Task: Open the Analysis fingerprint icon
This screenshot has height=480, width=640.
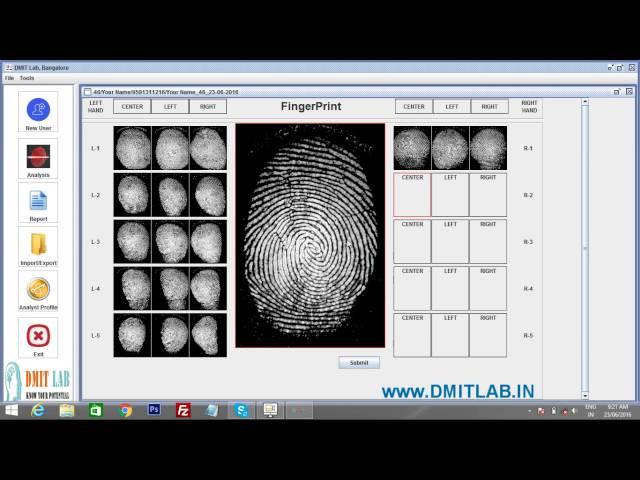Action: pos(38,158)
